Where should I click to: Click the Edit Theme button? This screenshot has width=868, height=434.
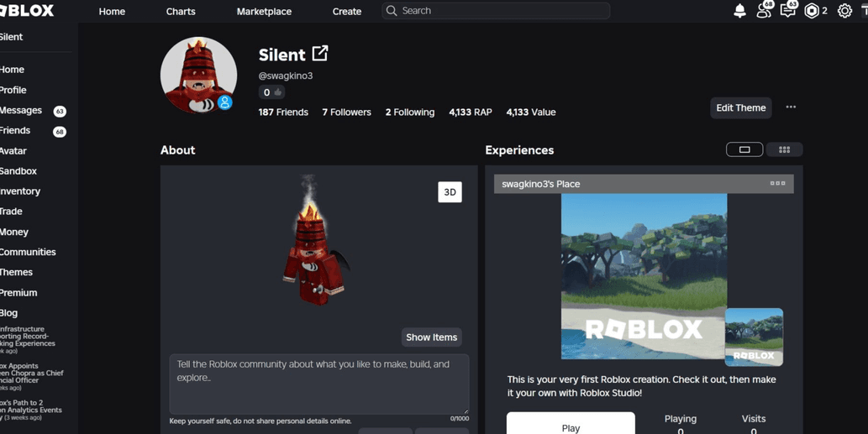tap(740, 107)
